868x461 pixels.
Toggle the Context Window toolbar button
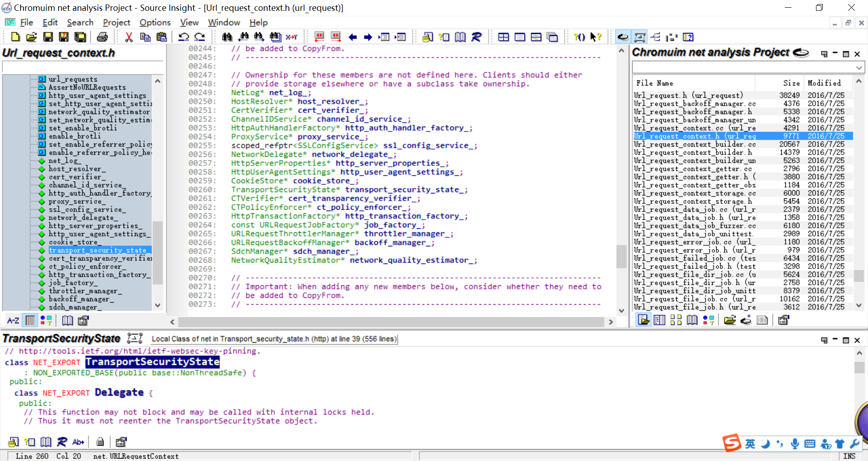point(639,37)
